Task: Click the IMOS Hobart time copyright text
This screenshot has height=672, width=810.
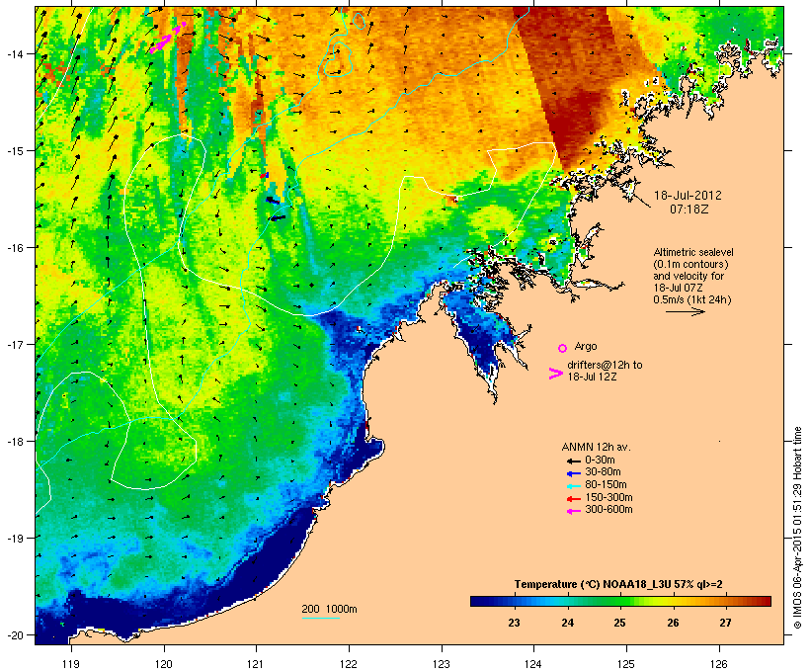Action: point(797,528)
